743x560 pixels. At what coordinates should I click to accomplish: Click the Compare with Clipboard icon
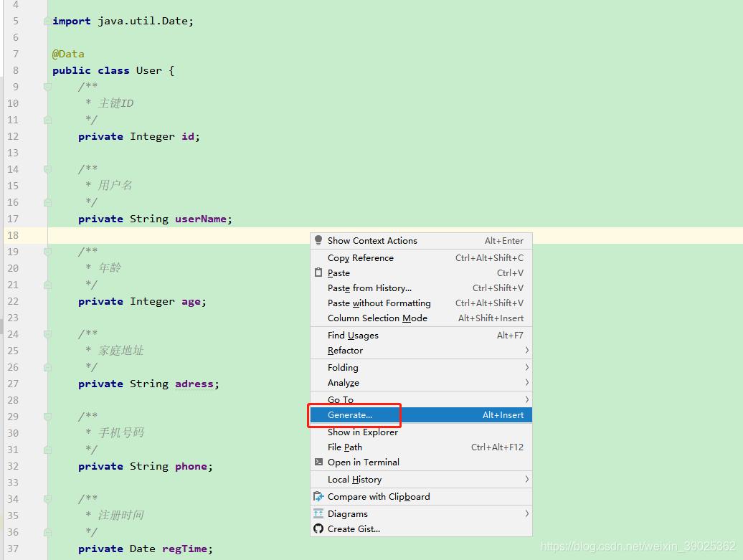click(x=318, y=496)
